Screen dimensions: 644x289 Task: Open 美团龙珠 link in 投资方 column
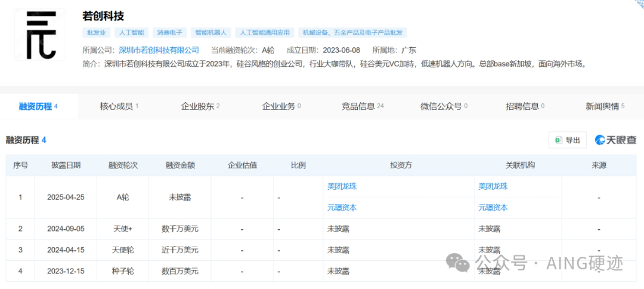[x=342, y=186]
